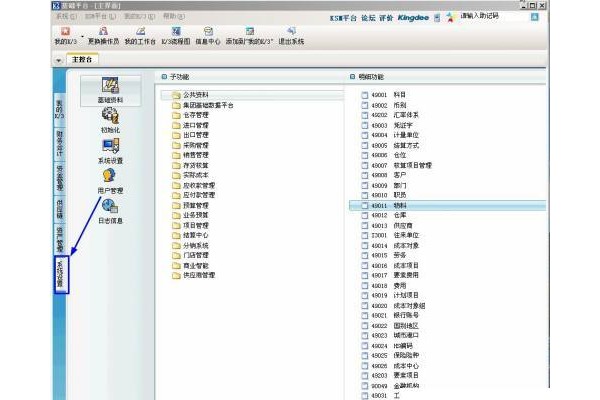Click the Kingdee logo link

click(x=413, y=18)
